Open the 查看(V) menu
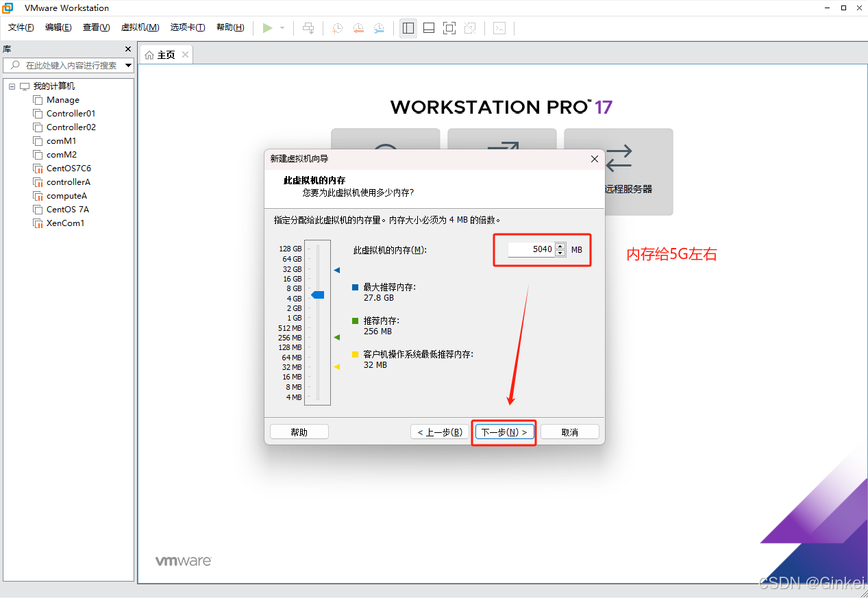The image size is (868, 598). point(96,27)
